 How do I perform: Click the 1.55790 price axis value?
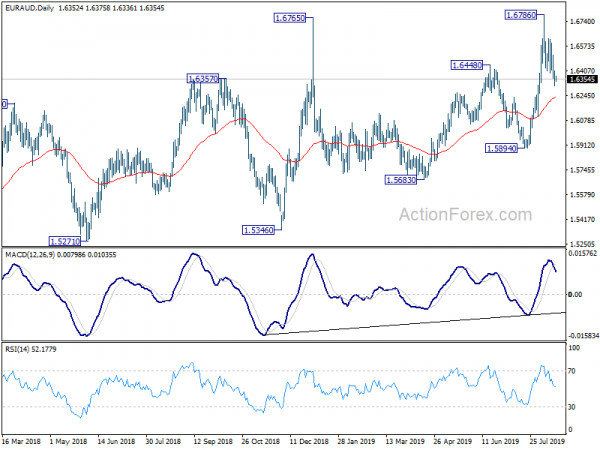tap(582, 195)
